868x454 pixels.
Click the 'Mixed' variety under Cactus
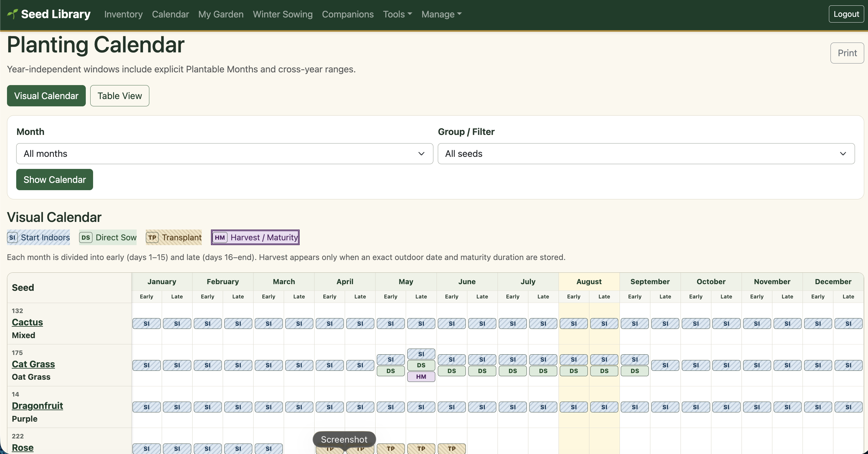(x=24, y=335)
